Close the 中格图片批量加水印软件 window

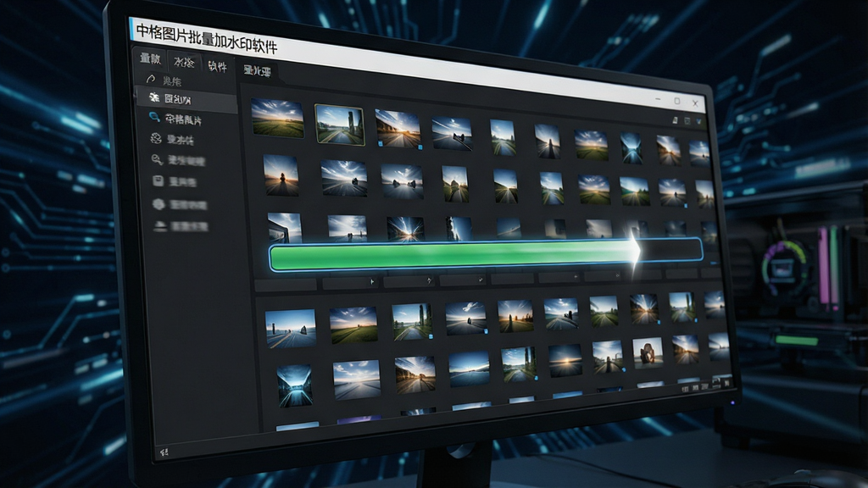coord(695,103)
